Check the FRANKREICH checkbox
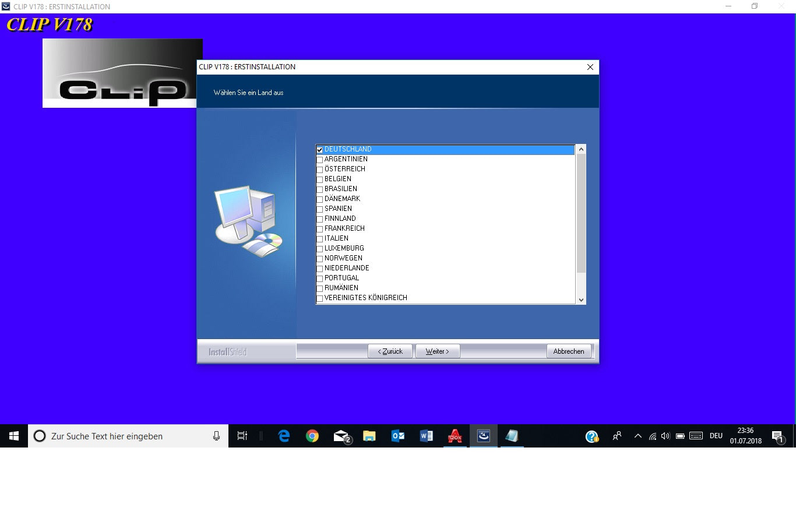 pos(319,229)
